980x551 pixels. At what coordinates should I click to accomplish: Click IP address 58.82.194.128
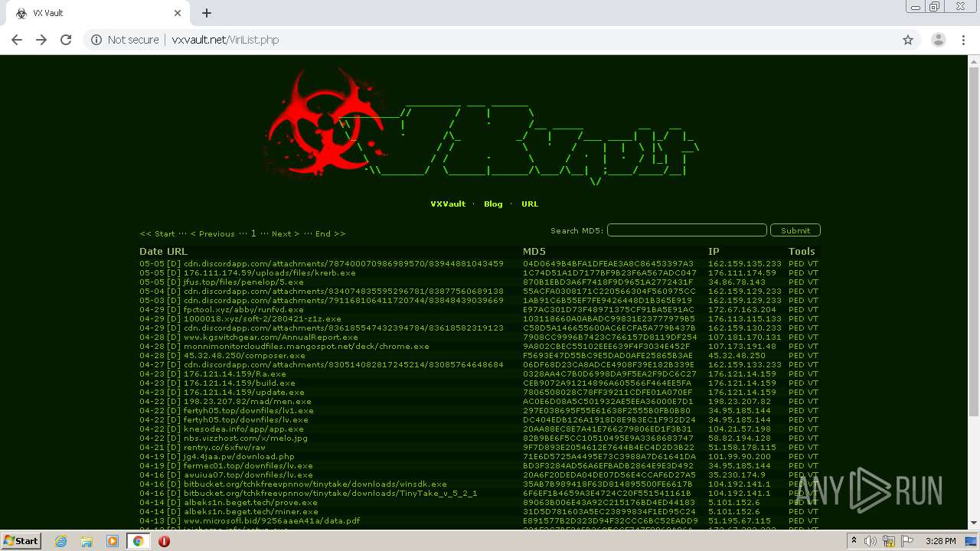coord(740,439)
